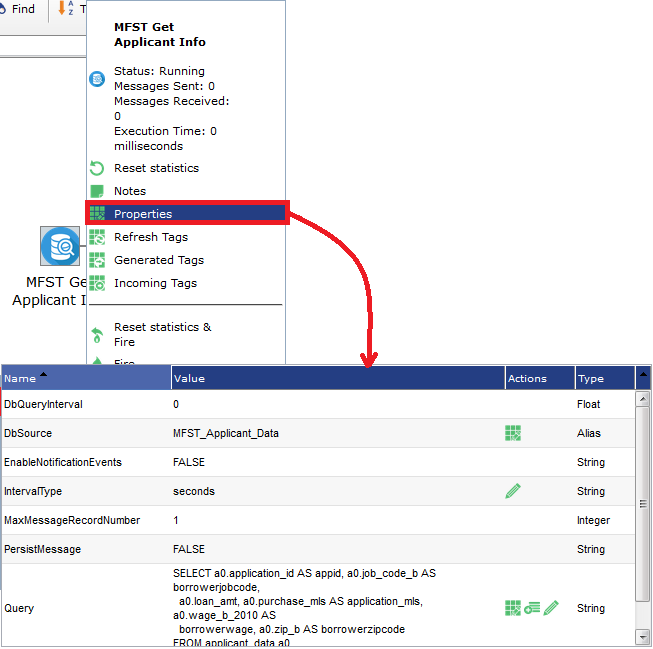This screenshot has width=653, height=649.
Task: Click the MaxMessageRecordNumber value 1
Action: tap(176, 520)
